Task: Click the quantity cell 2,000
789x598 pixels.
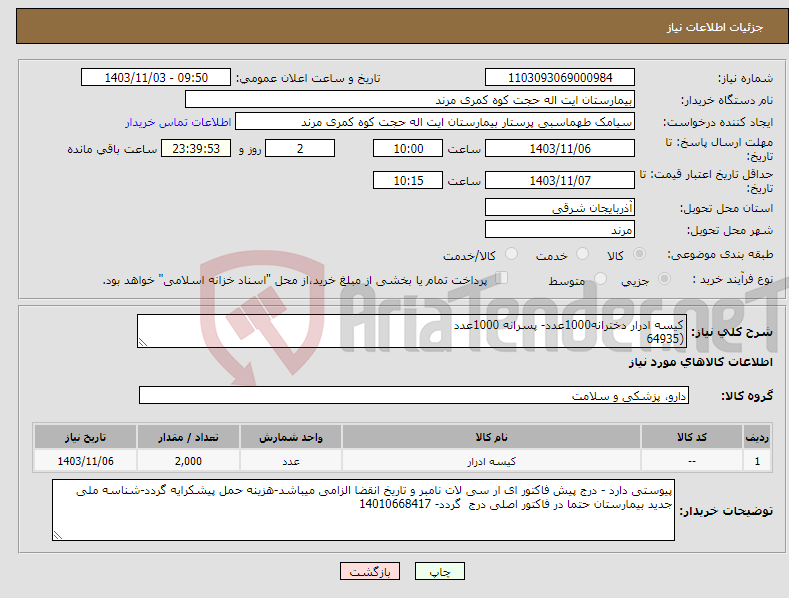Action: (188, 461)
